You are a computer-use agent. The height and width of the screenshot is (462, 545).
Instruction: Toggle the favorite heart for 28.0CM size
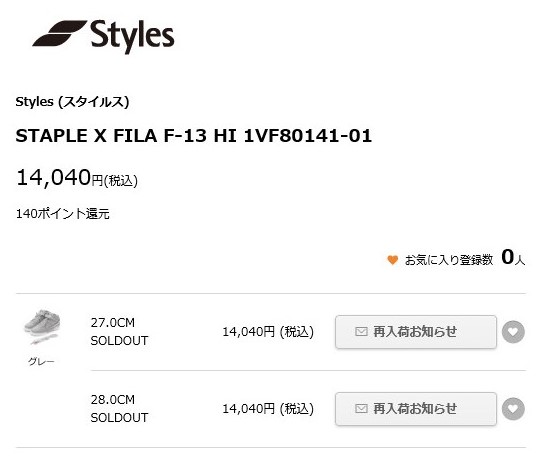[513, 409]
